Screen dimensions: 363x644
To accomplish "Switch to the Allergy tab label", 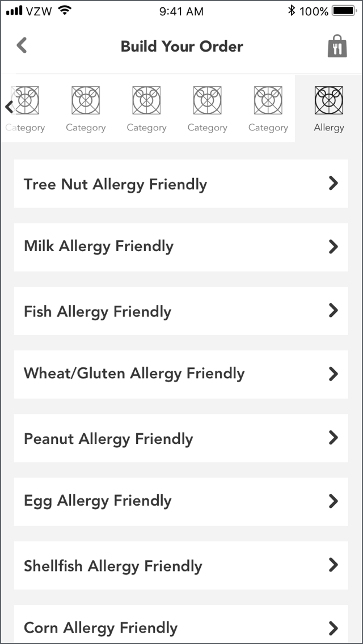I will (x=329, y=128).
